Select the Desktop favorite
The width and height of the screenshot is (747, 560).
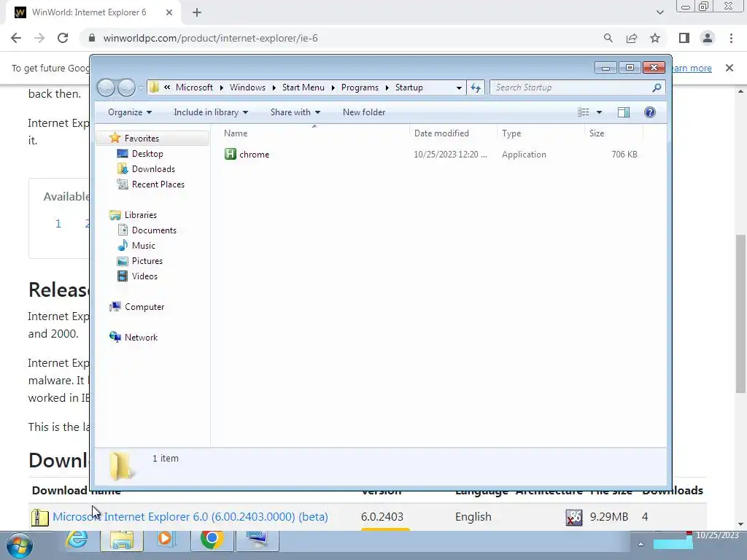pyautogui.click(x=147, y=153)
